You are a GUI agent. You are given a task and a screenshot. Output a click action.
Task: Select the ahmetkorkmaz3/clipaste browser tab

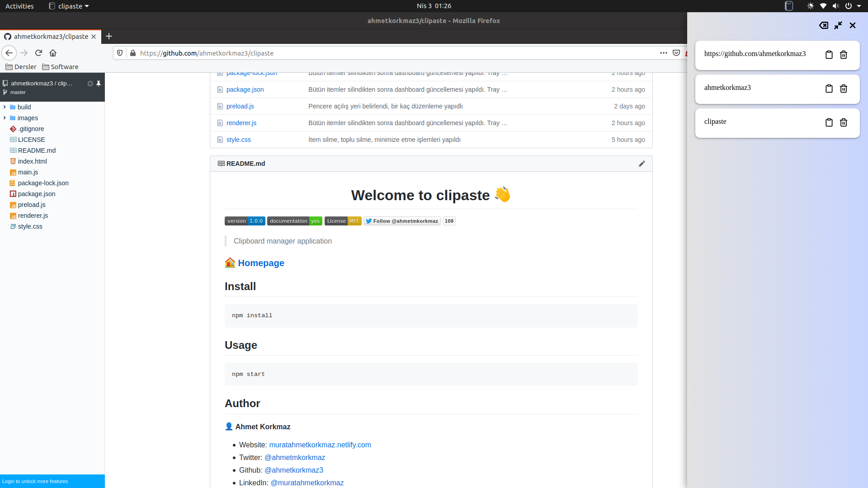coord(51,37)
